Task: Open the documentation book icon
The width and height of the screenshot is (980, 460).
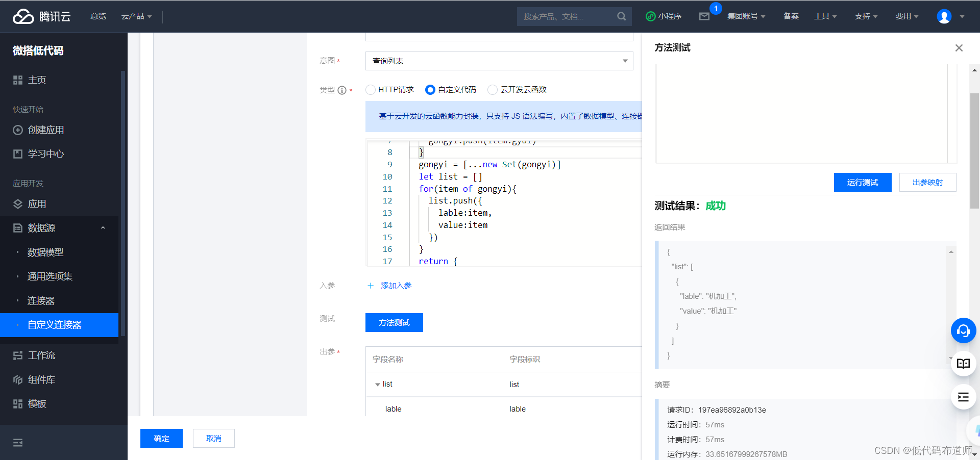Action: (964, 364)
